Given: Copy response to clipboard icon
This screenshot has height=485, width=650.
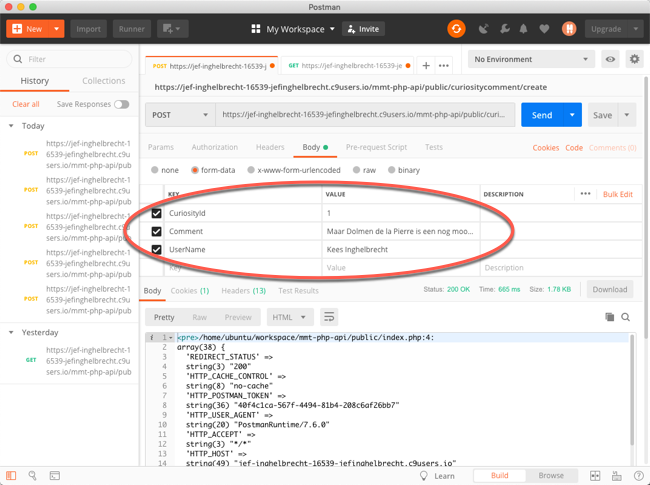Looking at the screenshot, I should click(609, 317).
